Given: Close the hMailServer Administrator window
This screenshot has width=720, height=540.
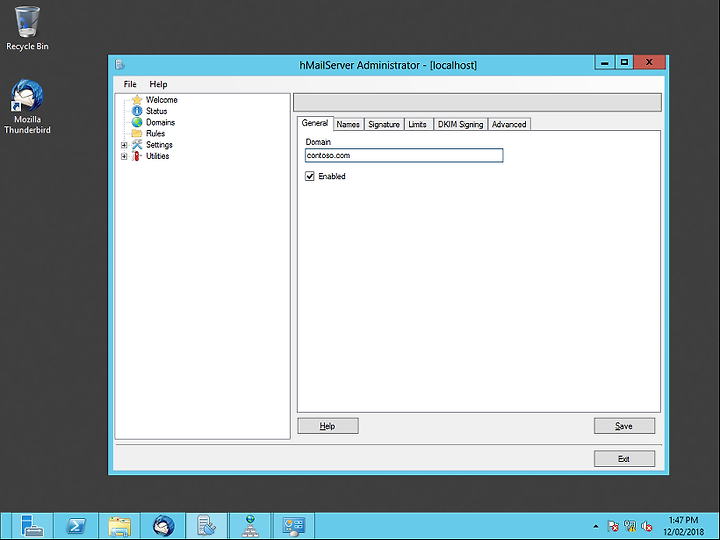Looking at the screenshot, I should point(649,62).
